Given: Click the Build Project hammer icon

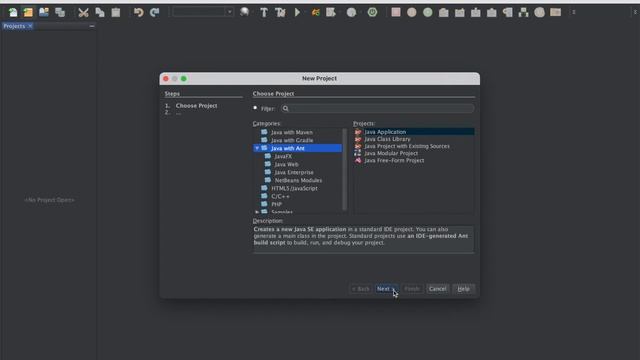Looking at the screenshot, I should [x=264, y=13].
